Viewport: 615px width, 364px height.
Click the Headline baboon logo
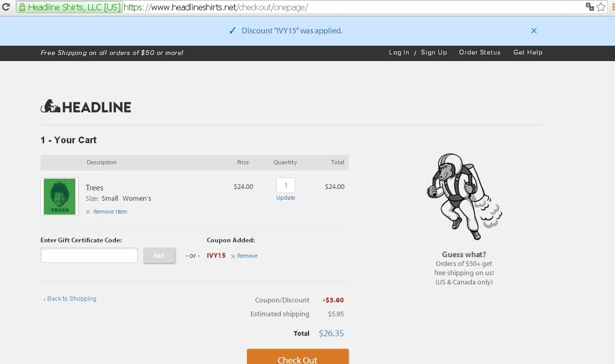point(86,106)
